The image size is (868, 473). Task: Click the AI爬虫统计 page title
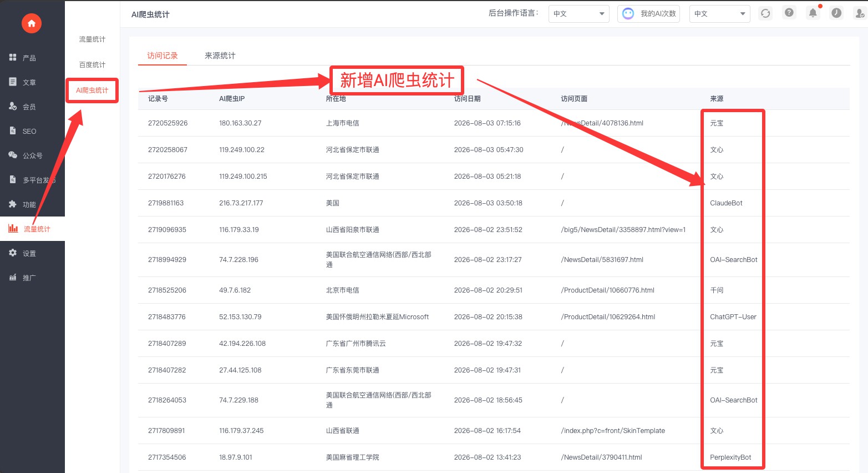pyautogui.click(x=150, y=14)
